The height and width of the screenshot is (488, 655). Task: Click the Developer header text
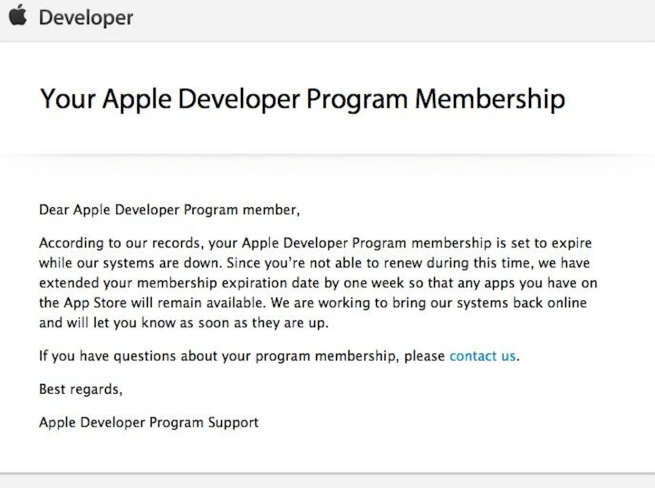point(85,18)
